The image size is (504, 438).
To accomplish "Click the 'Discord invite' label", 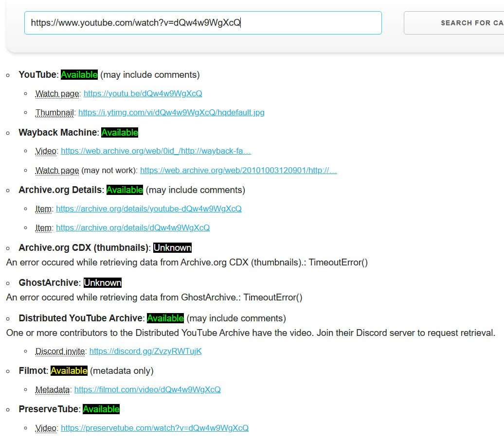I will pyautogui.click(x=60, y=351).
